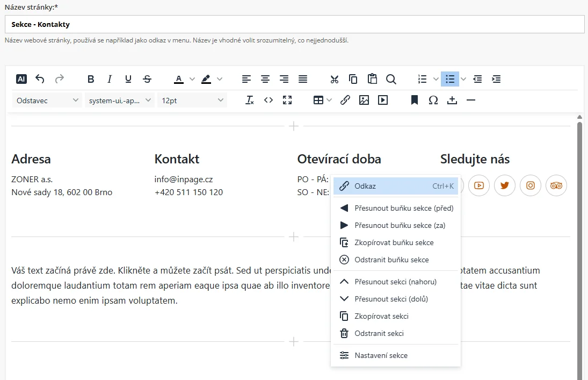This screenshot has width=588, height=380.
Task: Click the Instagram social link icon
Action: tap(531, 185)
